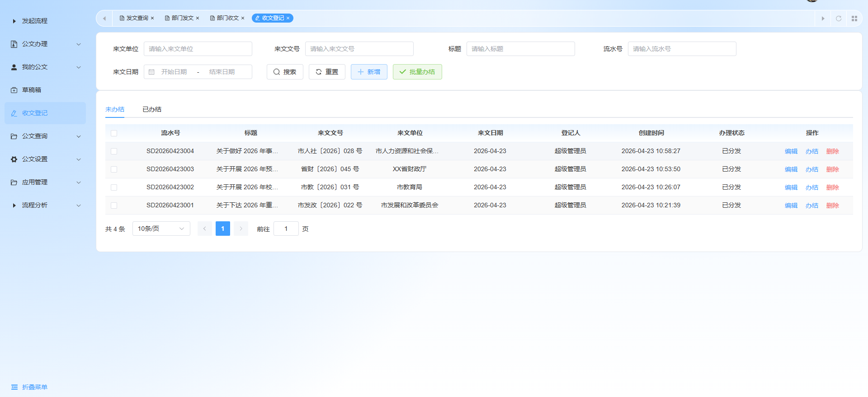Focus the 标题 input field
868x397 pixels.
(521, 49)
